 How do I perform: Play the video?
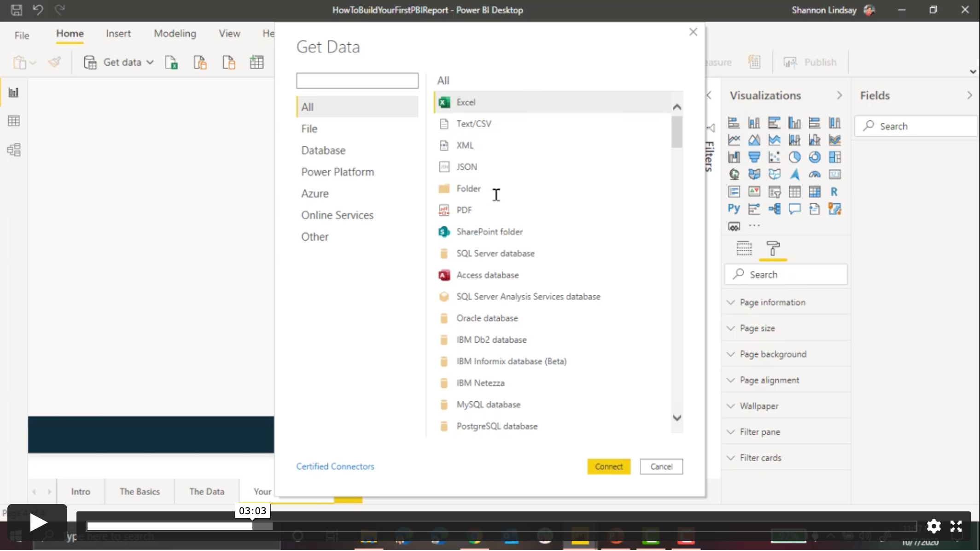[x=37, y=523]
